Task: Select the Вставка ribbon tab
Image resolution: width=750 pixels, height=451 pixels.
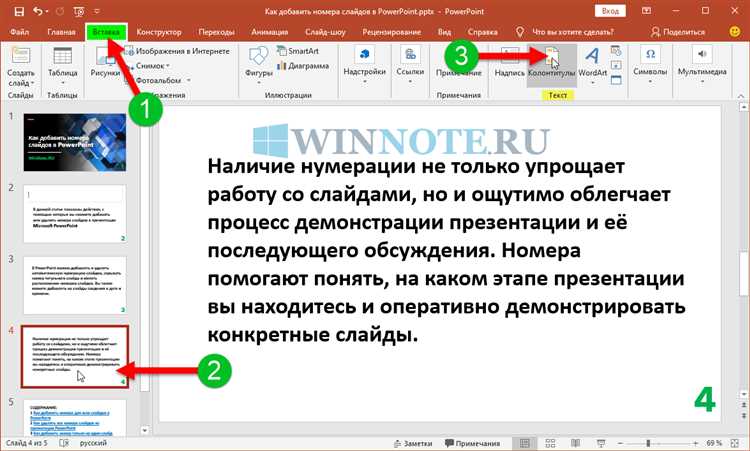Action: click(x=106, y=32)
